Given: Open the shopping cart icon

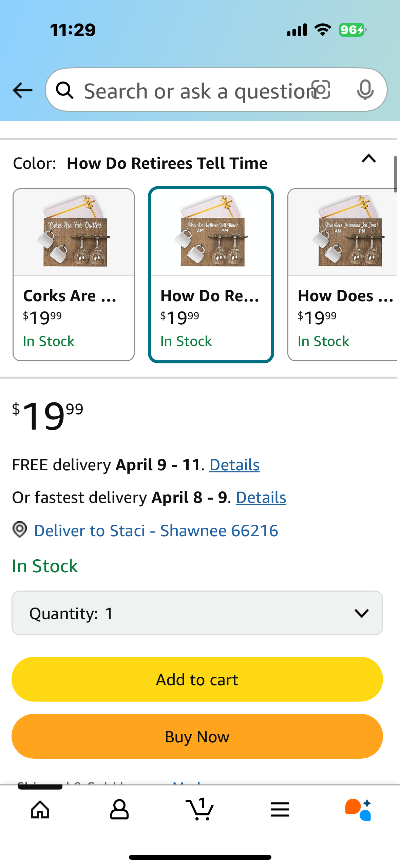Looking at the screenshot, I should click(200, 810).
